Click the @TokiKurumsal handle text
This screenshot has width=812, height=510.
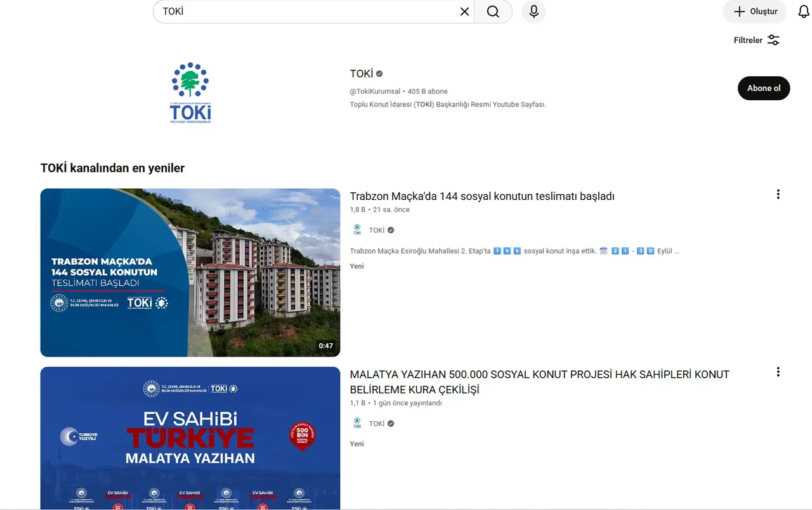tap(375, 91)
